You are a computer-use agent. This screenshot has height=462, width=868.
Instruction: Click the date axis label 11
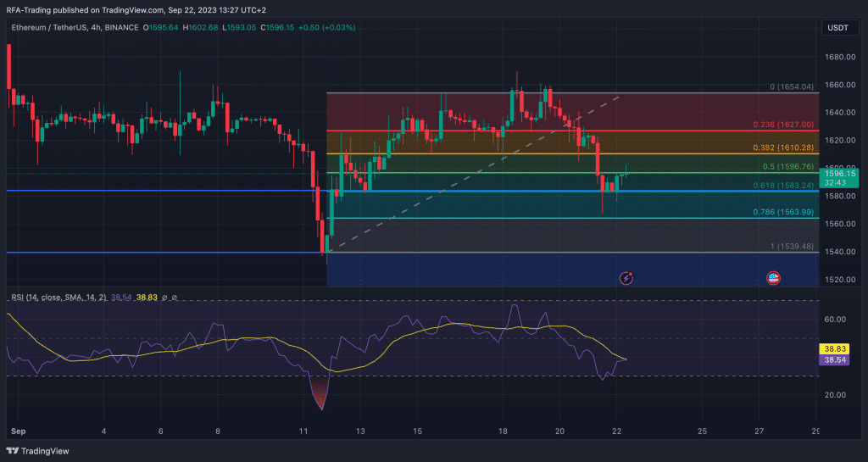(x=303, y=431)
